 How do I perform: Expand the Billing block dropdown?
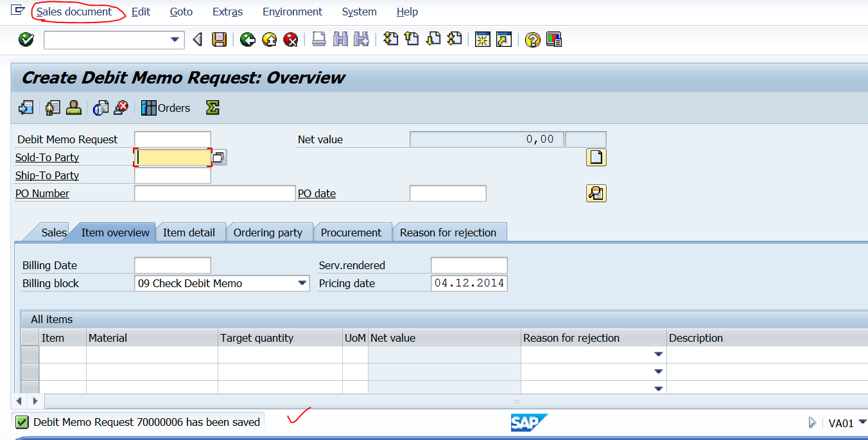pos(302,283)
